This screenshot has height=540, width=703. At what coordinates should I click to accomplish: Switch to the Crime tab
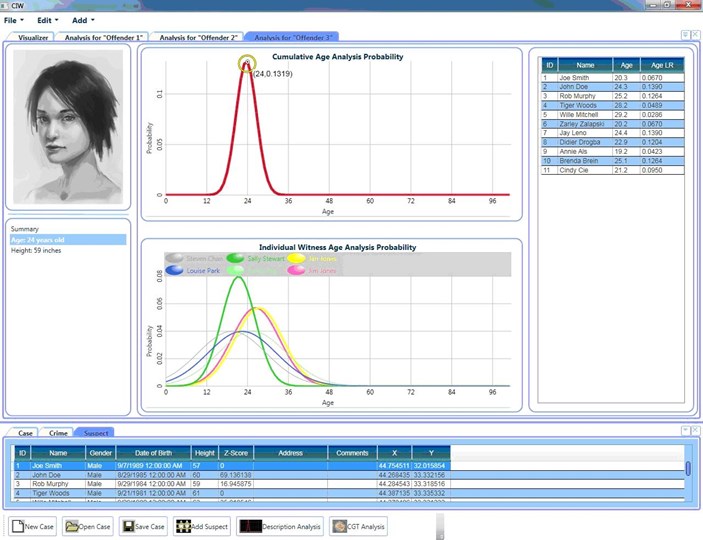59,433
